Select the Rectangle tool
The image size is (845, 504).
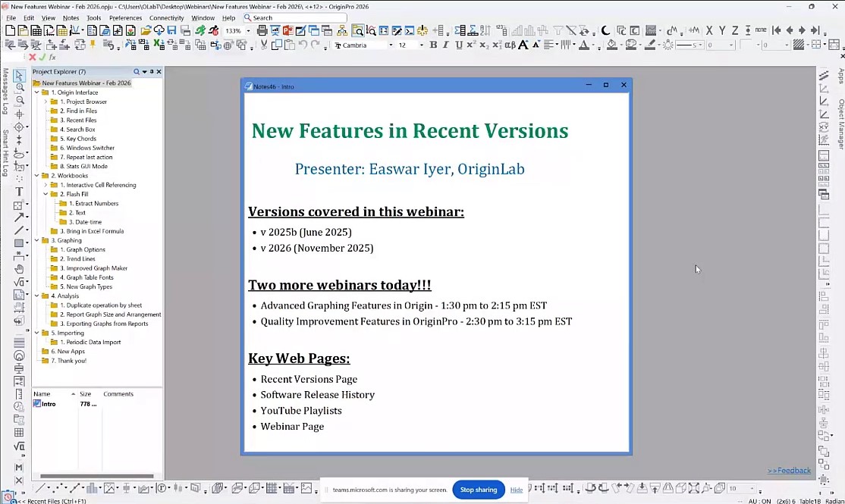[x=19, y=243]
